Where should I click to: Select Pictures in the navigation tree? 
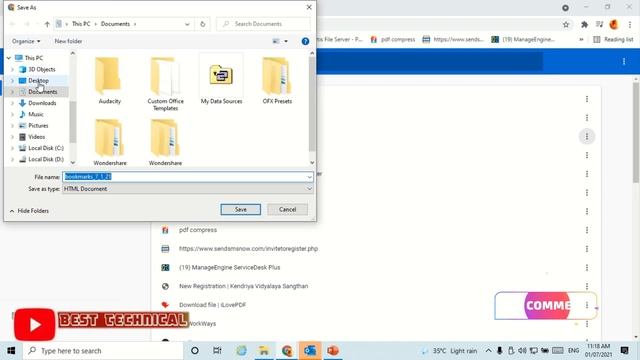(x=38, y=126)
